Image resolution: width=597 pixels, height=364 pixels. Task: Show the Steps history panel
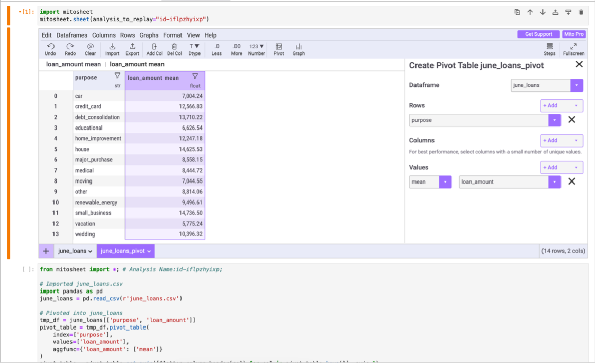pos(549,49)
